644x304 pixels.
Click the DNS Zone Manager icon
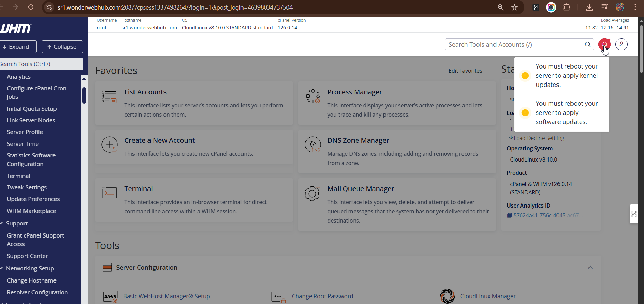tap(313, 145)
